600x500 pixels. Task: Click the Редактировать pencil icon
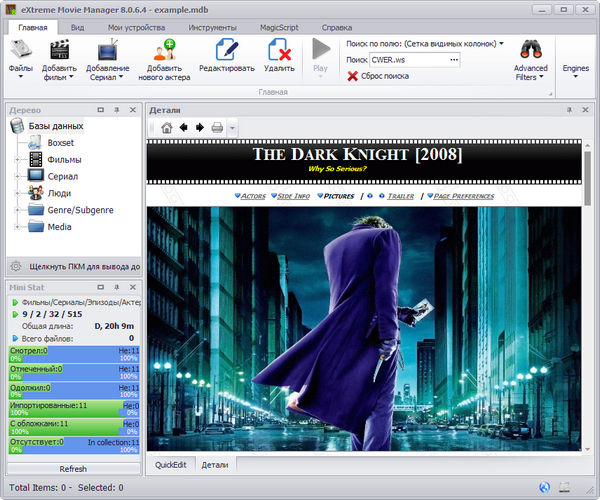226,49
